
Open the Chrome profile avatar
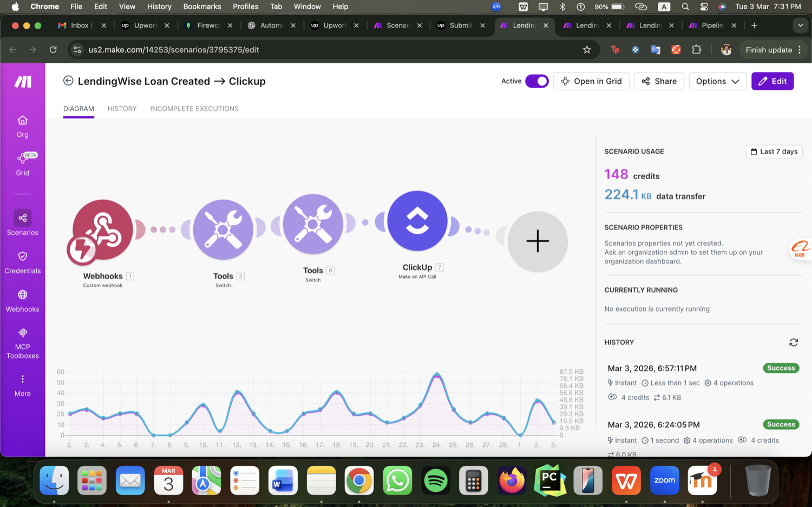click(x=726, y=50)
